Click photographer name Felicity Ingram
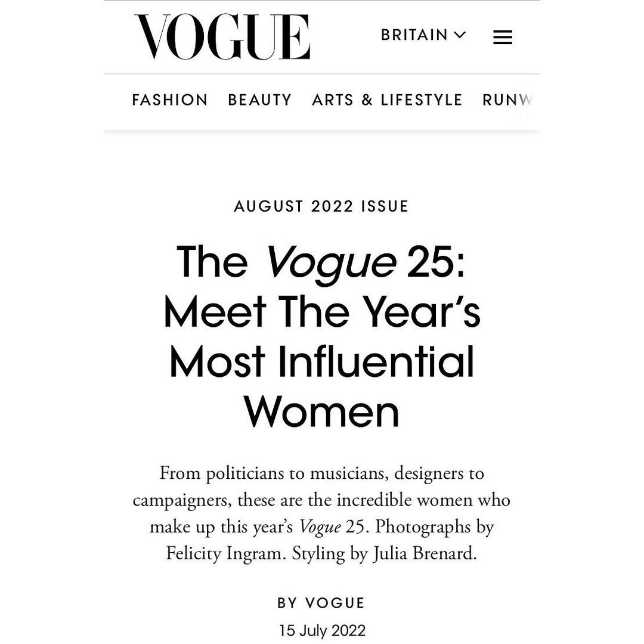 coord(226,554)
